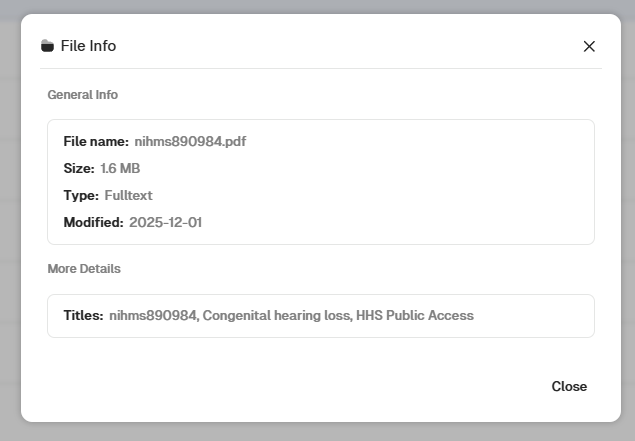Viewport: 635px width, 441px height.
Task: Click the File Info dialog title
Action: coord(89,46)
